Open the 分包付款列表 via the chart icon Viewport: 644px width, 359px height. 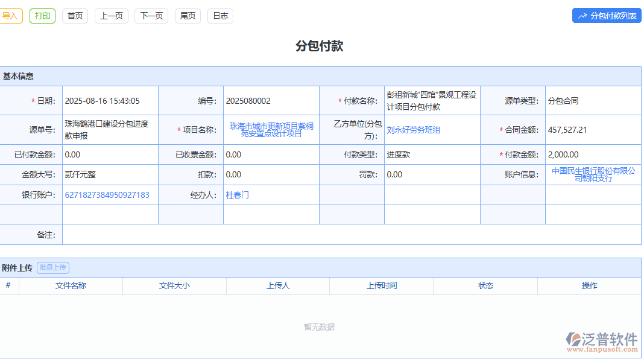(x=606, y=16)
